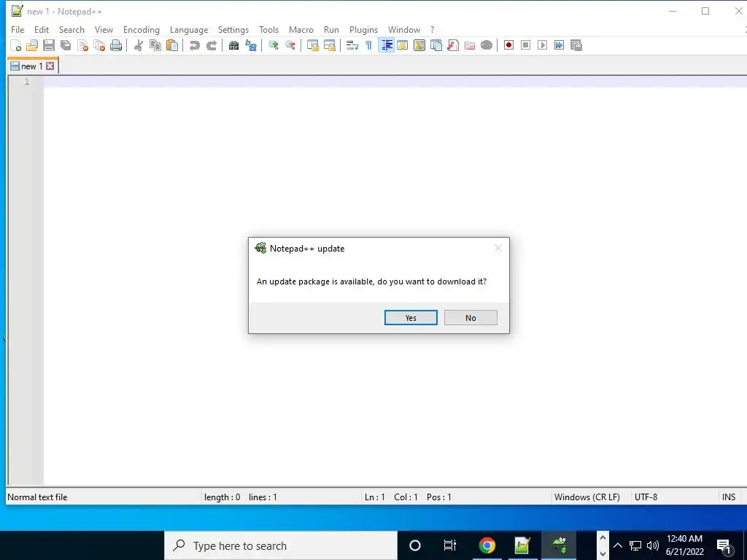Open the Encoding menu

point(142,29)
